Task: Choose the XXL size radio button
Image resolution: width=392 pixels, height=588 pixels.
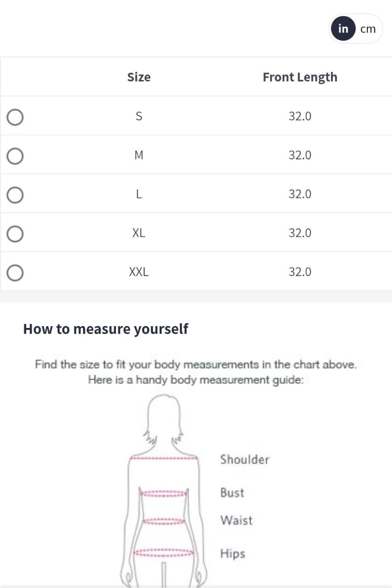Action: (x=15, y=273)
